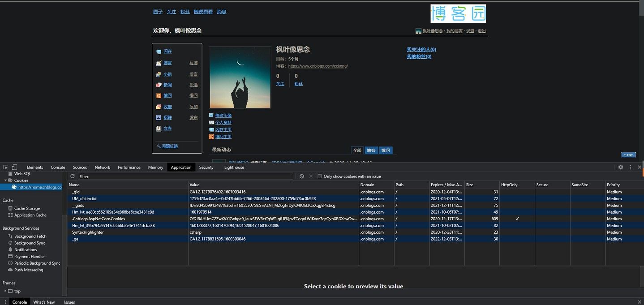
Task: Open the DevTools overflow menu
Action: tap(630, 167)
